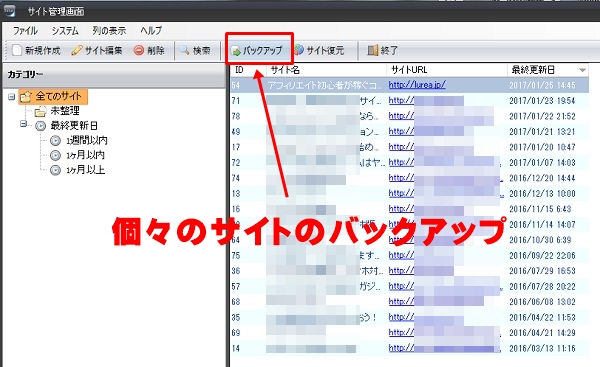Select the row with ID 57
The image size is (600, 367).
409,286
